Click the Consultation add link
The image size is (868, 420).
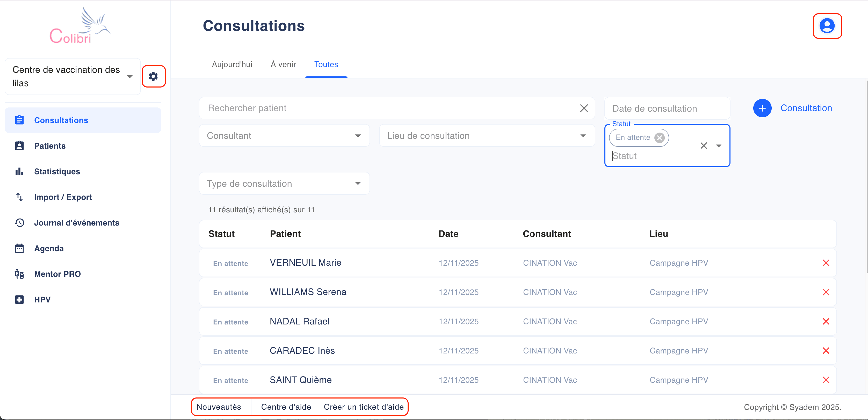point(806,108)
